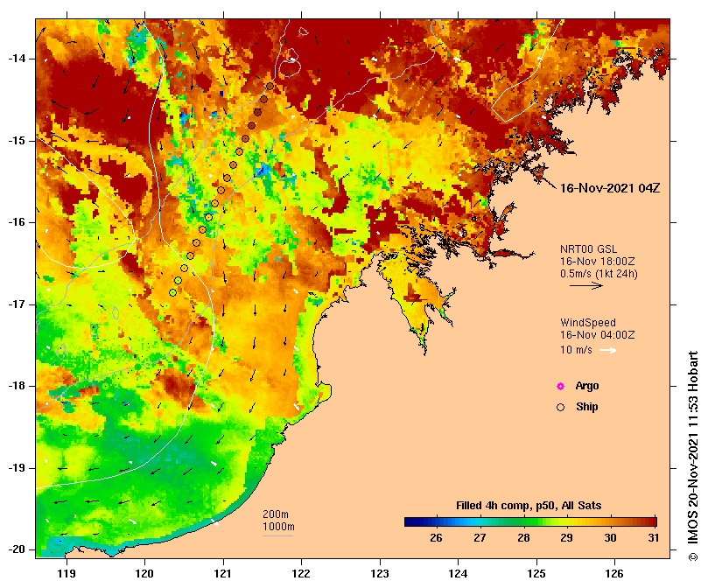
Task: Click the longitude axis label 121
Action: [223, 573]
